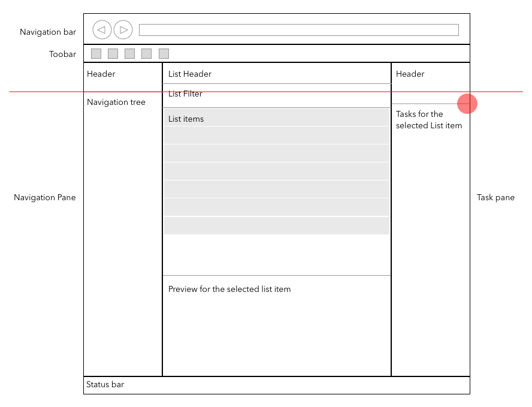Click the Header above the Navigation tree

[101, 74]
